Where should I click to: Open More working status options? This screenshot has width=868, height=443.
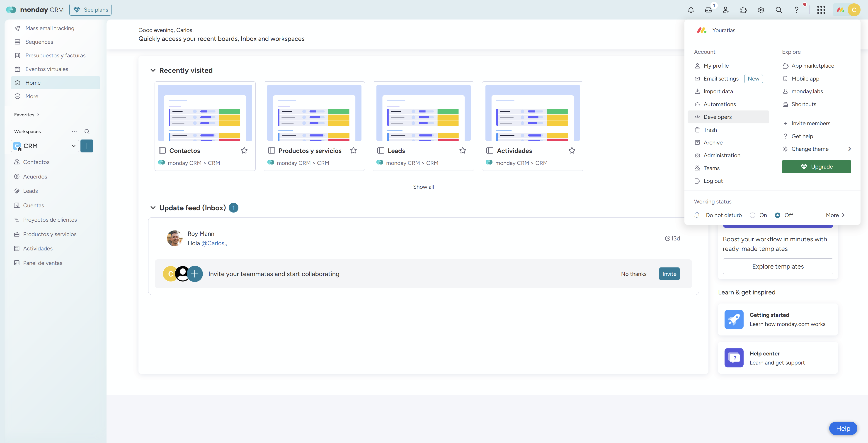(835, 215)
